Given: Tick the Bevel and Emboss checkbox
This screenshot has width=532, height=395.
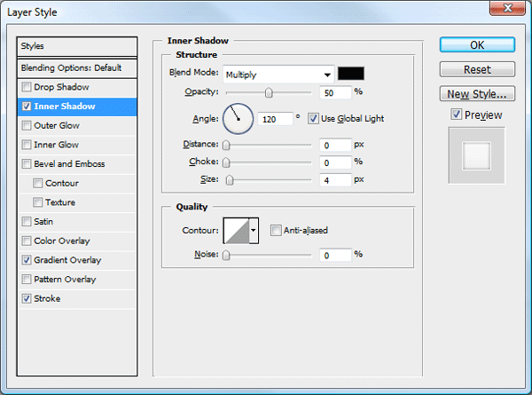Looking at the screenshot, I should [26, 164].
